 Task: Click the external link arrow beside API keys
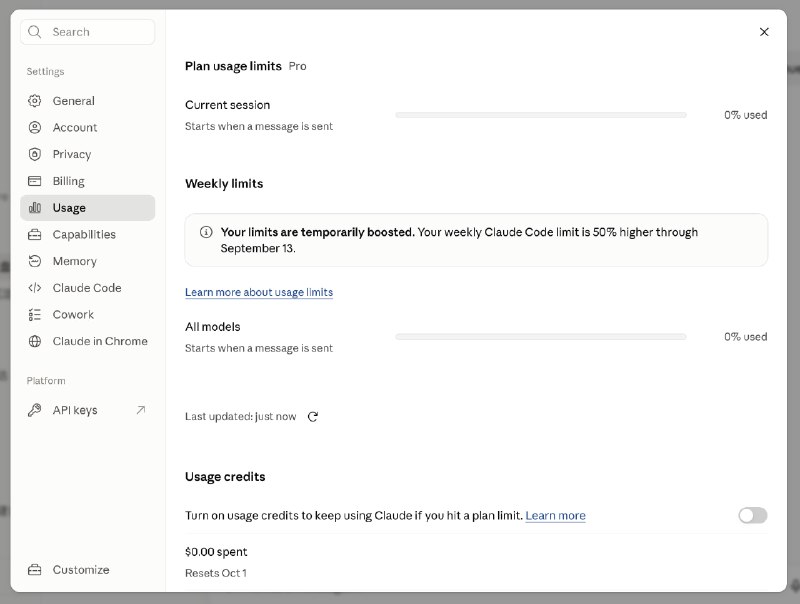click(141, 410)
